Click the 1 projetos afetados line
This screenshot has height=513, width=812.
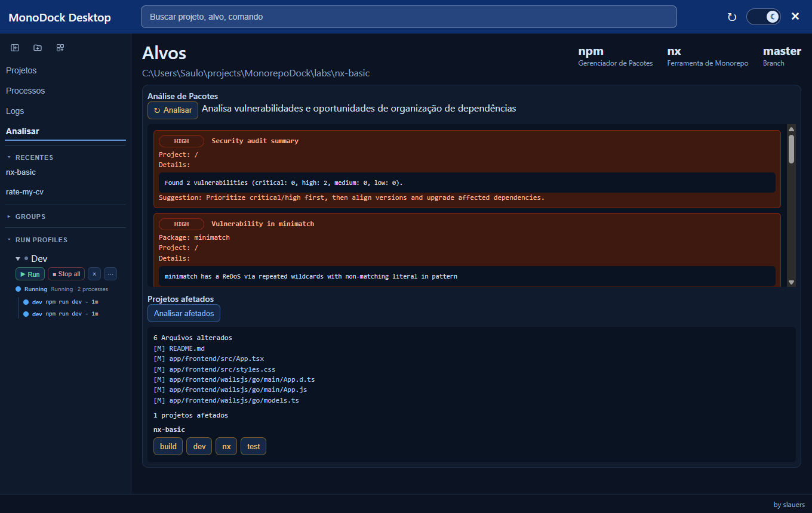(x=190, y=415)
